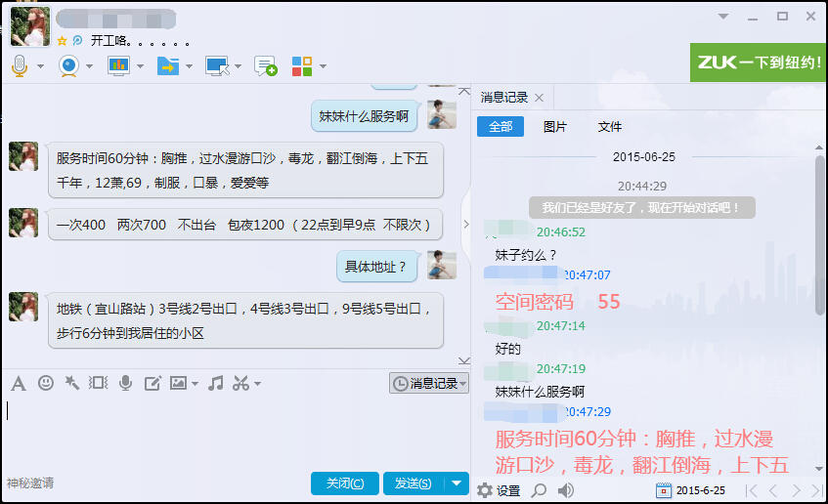Open the remote desktop control icon
This screenshot has height=504, width=828.
tap(217, 66)
